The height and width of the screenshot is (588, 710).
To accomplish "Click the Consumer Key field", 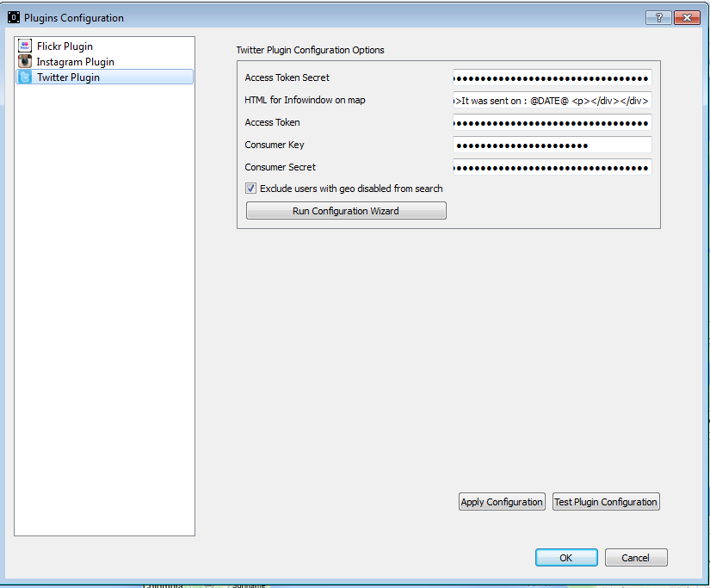I will (552, 145).
